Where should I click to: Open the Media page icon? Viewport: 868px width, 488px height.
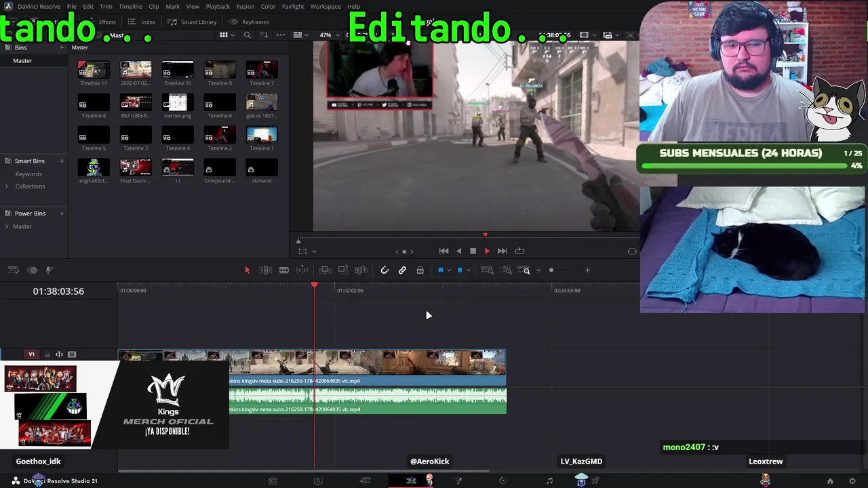pos(273,481)
